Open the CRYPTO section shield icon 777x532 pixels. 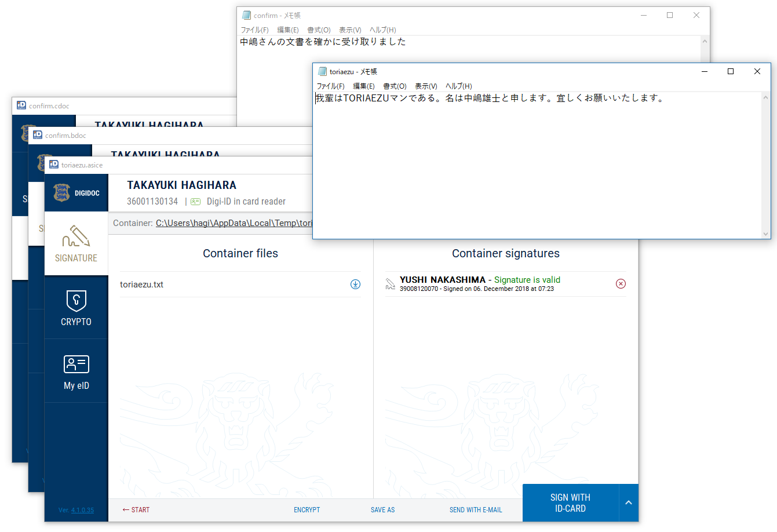[76, 301]
